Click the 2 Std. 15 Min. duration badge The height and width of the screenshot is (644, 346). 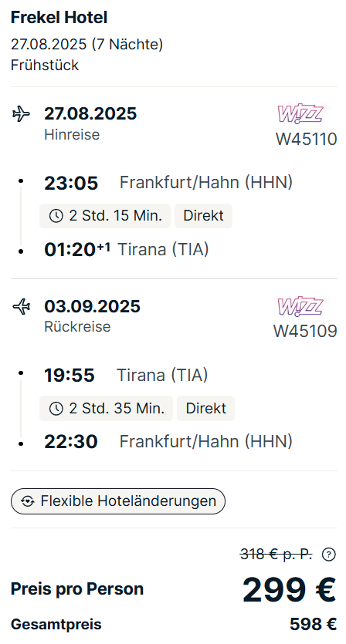click(105, 216)
